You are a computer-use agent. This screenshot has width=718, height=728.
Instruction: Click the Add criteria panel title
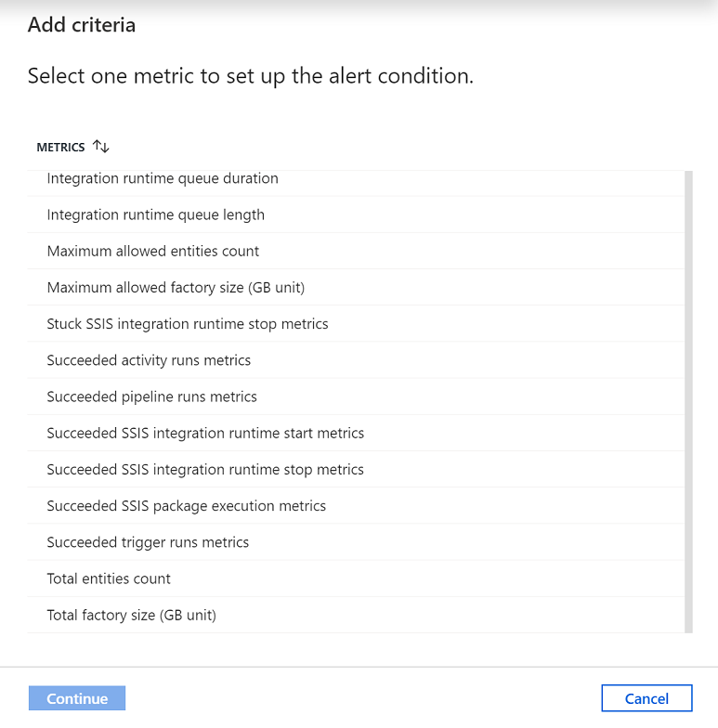click(x=82, y=25)
